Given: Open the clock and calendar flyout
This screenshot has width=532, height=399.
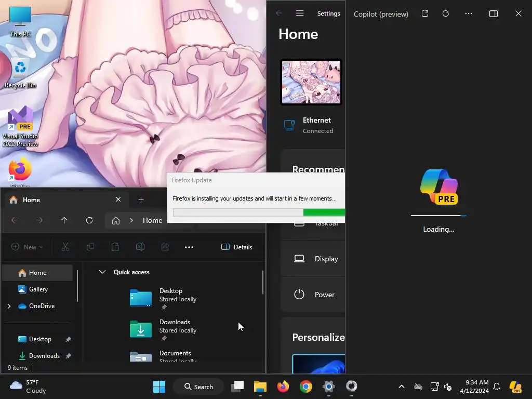Looking at the screenshot, I should (474, 387).
